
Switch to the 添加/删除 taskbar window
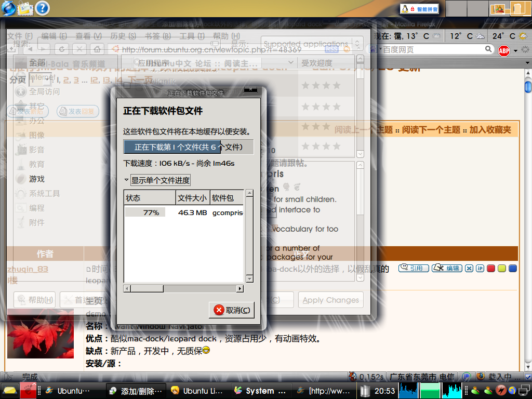[x=136, y=391]
